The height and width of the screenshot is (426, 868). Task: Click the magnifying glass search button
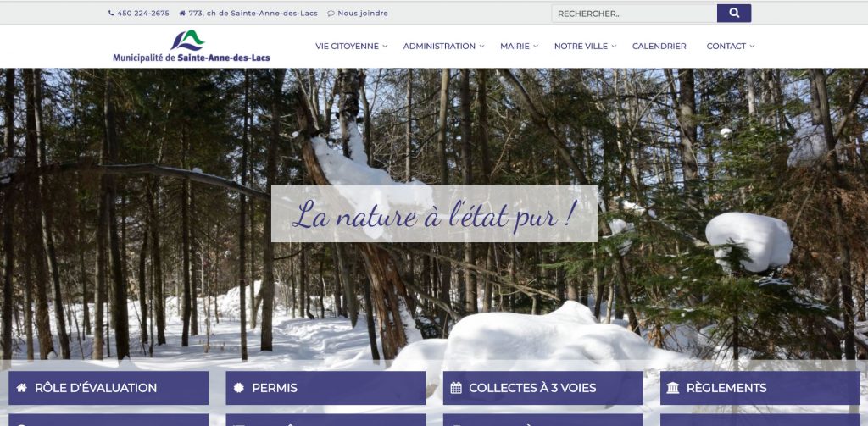pyautogui.click(x=734, y=14)
